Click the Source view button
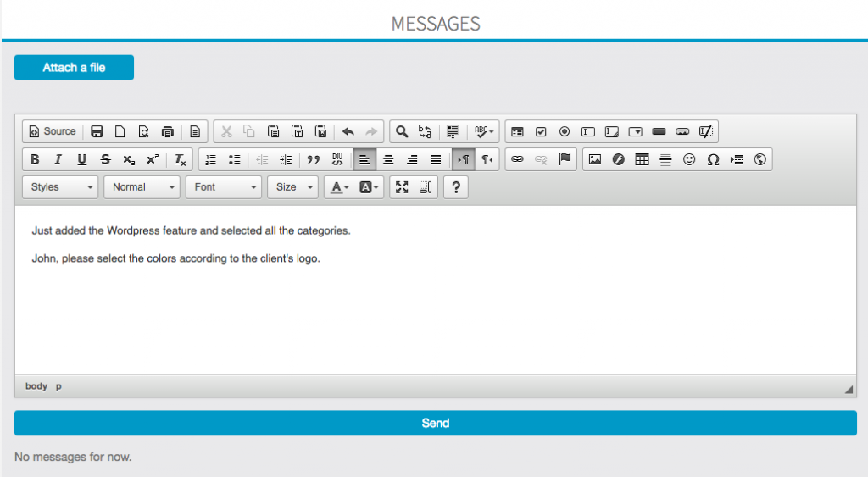868x477 pixels. (53, 131)
